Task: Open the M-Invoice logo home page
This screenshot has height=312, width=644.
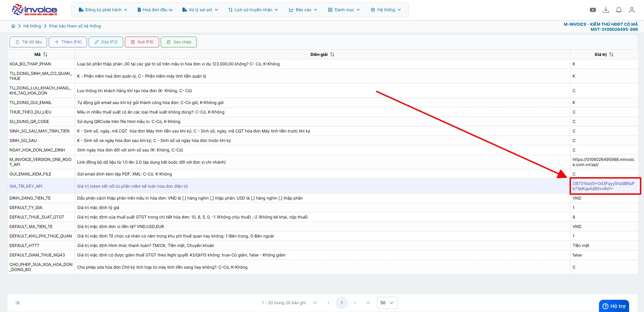Action: click(x=35, y=10)
